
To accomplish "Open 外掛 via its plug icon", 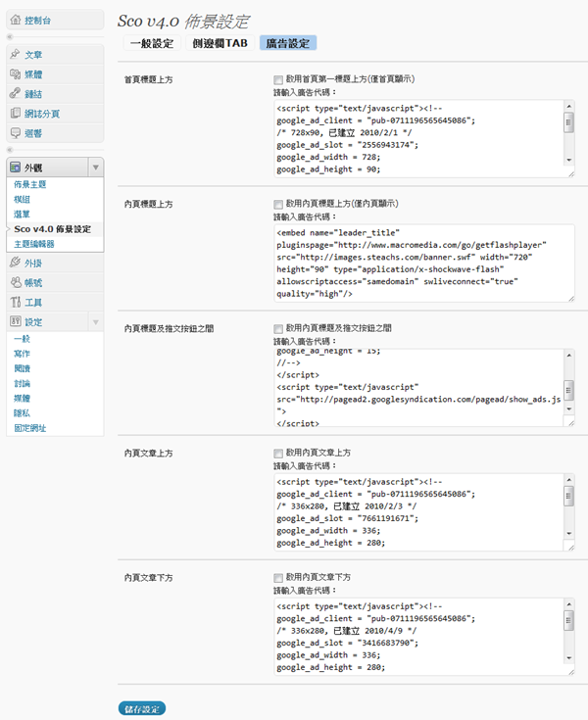I will [x=16, y=263].
